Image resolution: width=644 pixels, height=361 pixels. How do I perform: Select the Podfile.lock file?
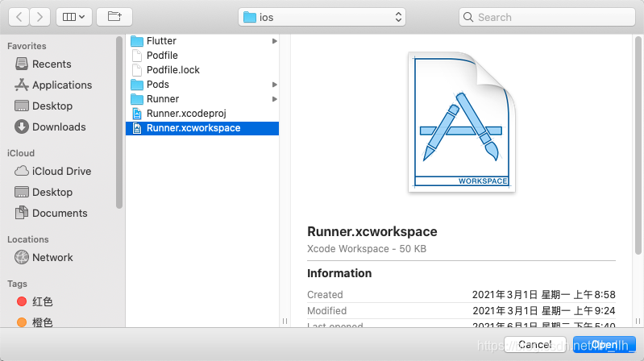(x=165, y=70)
